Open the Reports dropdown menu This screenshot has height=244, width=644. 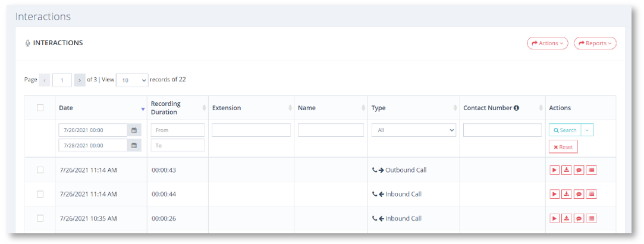coord(595,43)
